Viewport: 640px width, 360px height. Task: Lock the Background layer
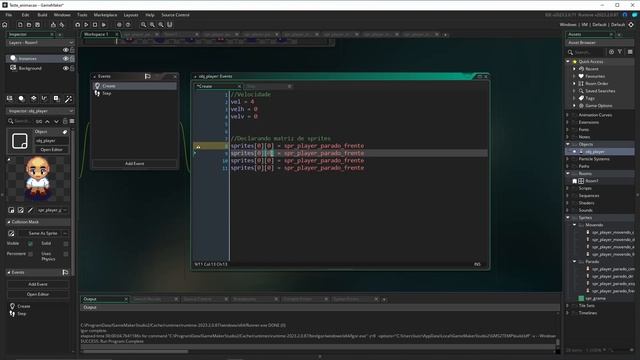tap(72, 68)
